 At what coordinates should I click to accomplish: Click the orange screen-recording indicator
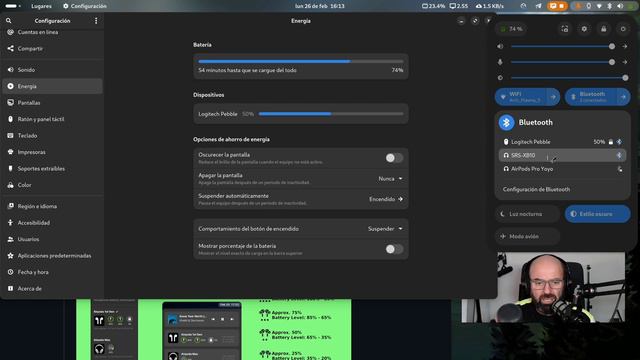point(557,6)
